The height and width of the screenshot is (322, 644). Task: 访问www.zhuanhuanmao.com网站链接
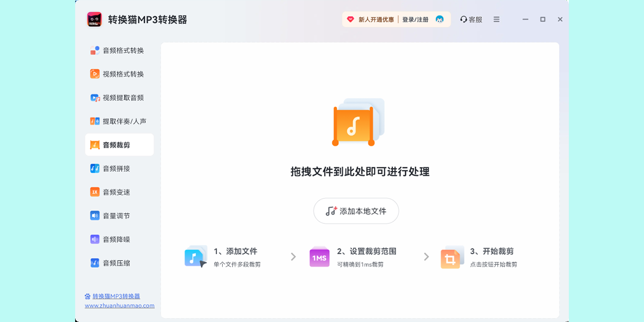point(118,306)
